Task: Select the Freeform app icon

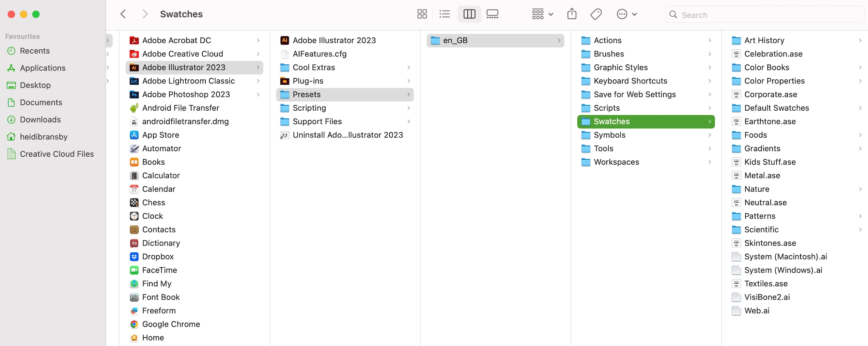Action: click(134, 311)
